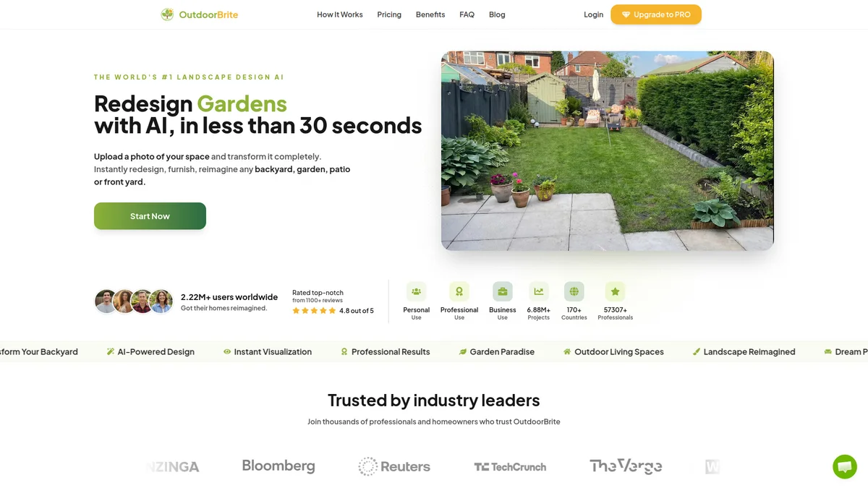Click the 57307+ Professionals star icon
Image resolution: width=868 pixels, height=488 pixels.
coord(615,291)
